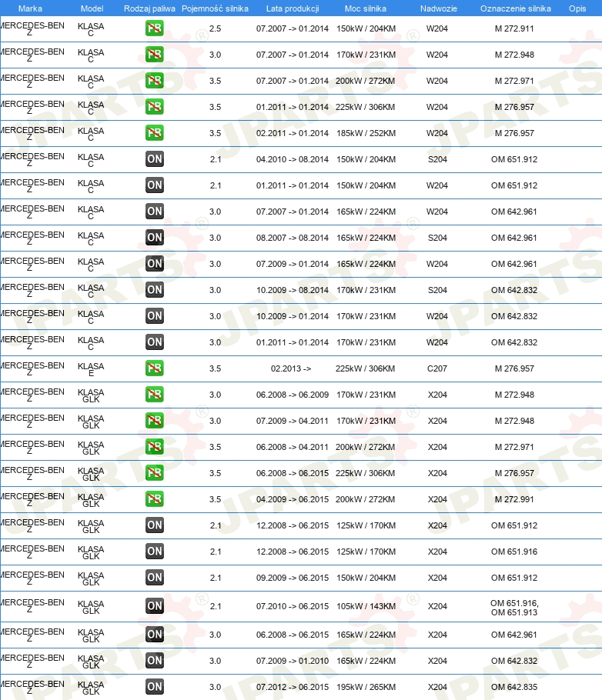Click the C207 body cell

pyautogui.click(x=436, y=368)
